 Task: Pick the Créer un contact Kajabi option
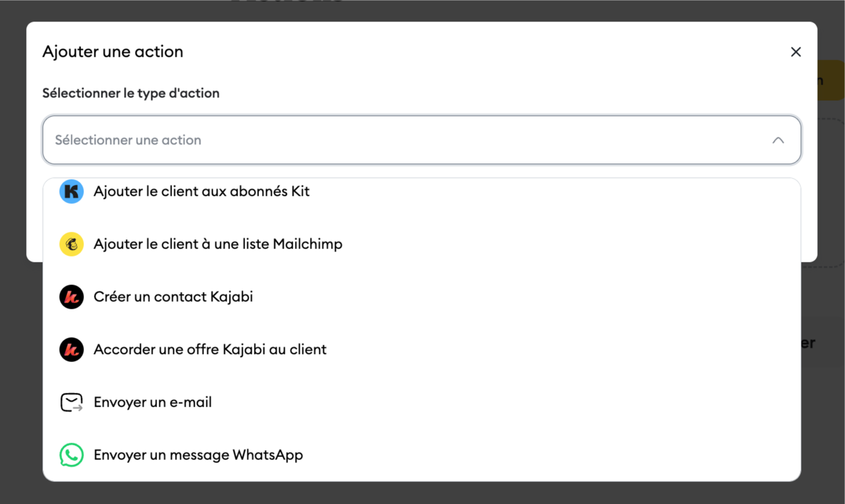point(173,297)
